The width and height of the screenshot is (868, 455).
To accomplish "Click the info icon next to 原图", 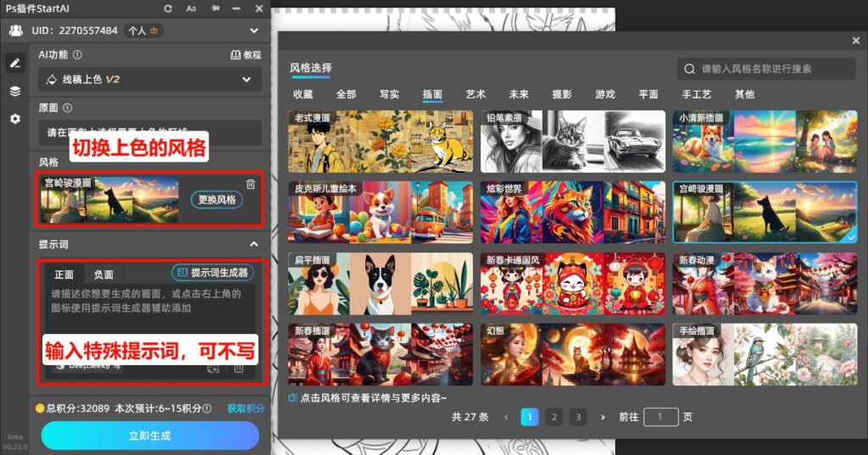I will 68,108.
